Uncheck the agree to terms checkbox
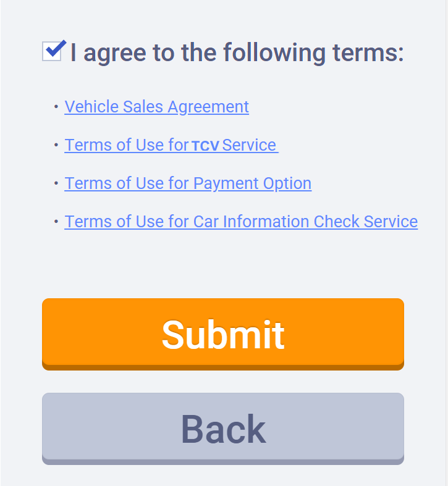The image size is (448, 486). (53, 51)
